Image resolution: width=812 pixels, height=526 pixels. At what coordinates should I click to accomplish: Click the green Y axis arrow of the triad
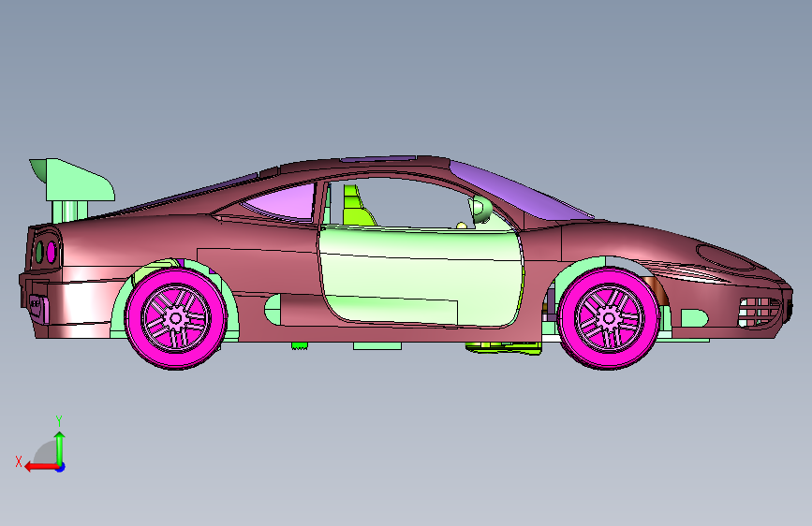pos(60,447)
